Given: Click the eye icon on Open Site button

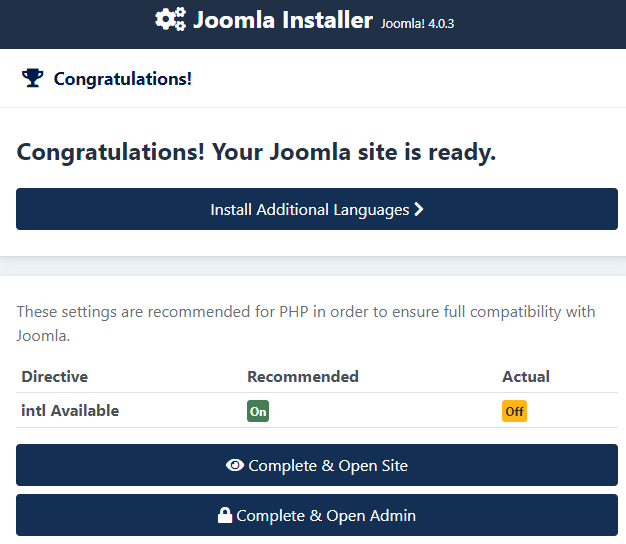Looking at the screenshot, I should pos(235,465).
